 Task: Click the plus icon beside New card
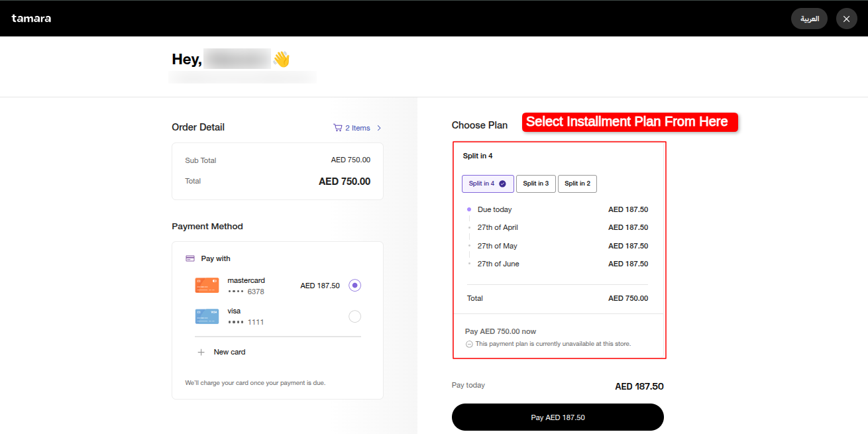click(201, 352)
